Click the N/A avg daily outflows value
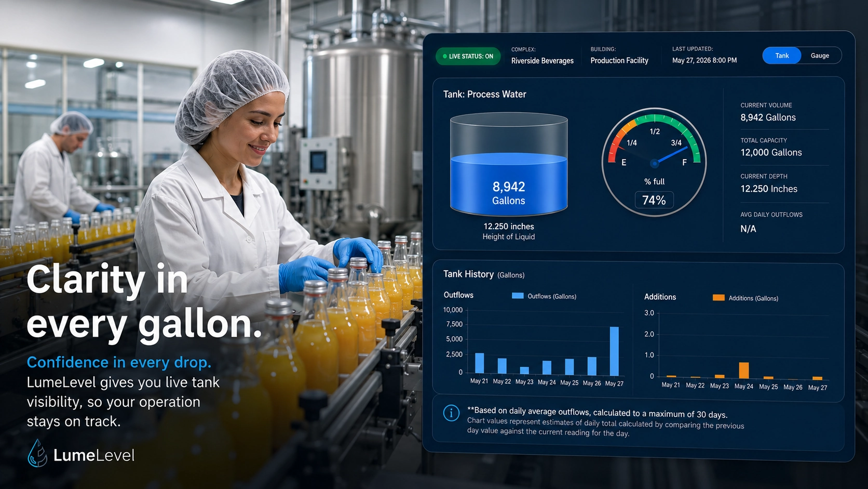 [x=748, y=229]
